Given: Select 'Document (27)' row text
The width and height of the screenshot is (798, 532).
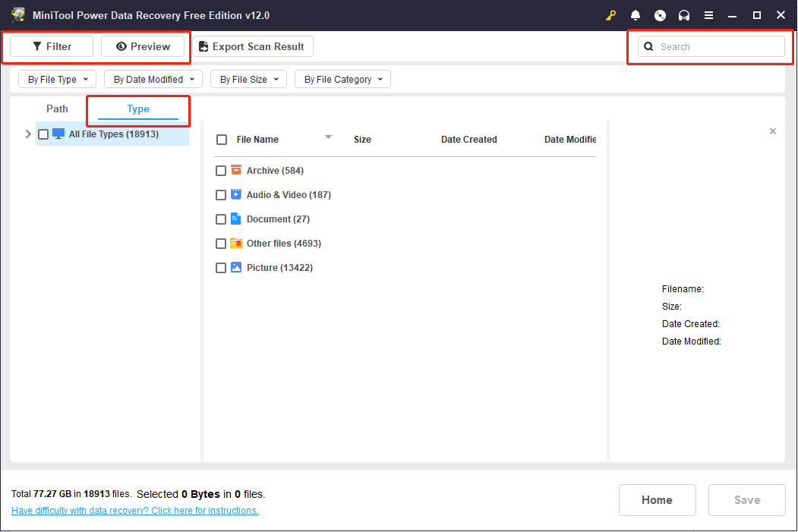Looking at the screenshot, I should [x=278, y=219].
